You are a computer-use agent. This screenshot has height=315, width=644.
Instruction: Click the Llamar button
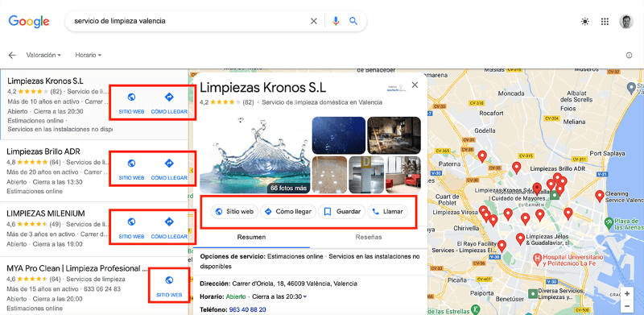coord(388,212)
